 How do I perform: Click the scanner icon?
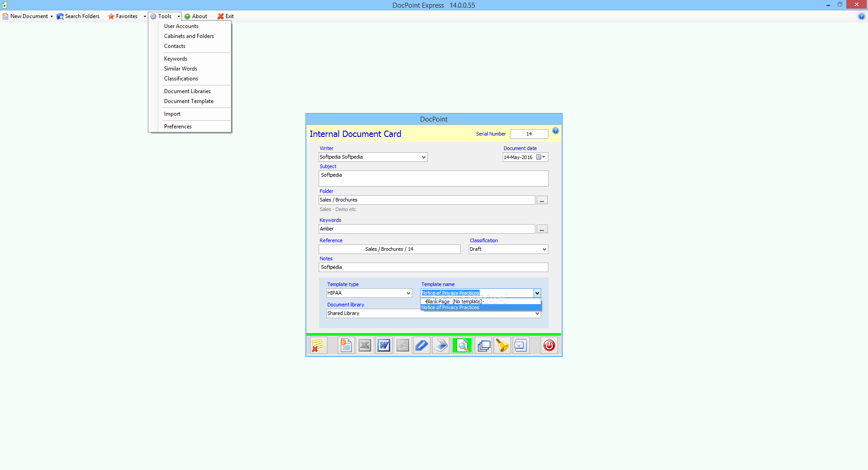[441, 346]
